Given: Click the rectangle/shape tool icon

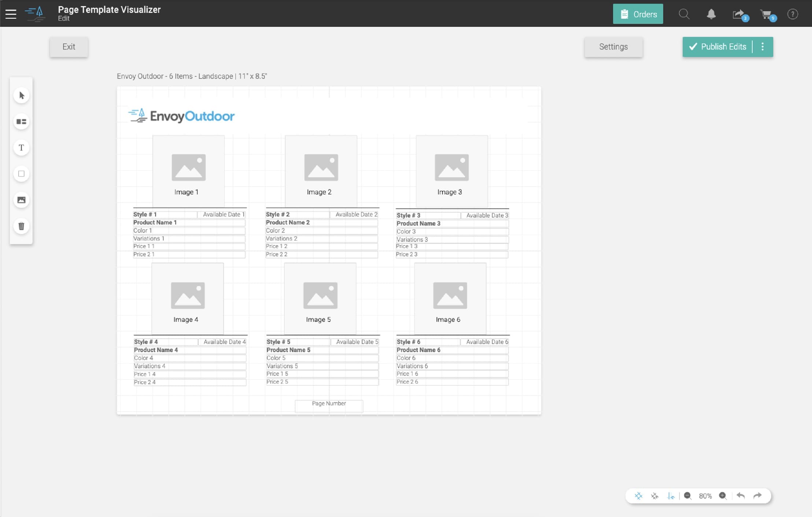Looking at the screenshot, I should (x=21, y=173).
